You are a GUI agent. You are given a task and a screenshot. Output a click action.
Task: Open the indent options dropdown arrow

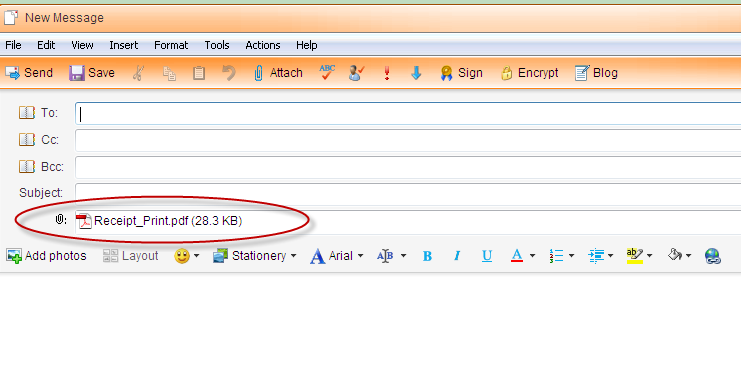[x=610, y=256]
